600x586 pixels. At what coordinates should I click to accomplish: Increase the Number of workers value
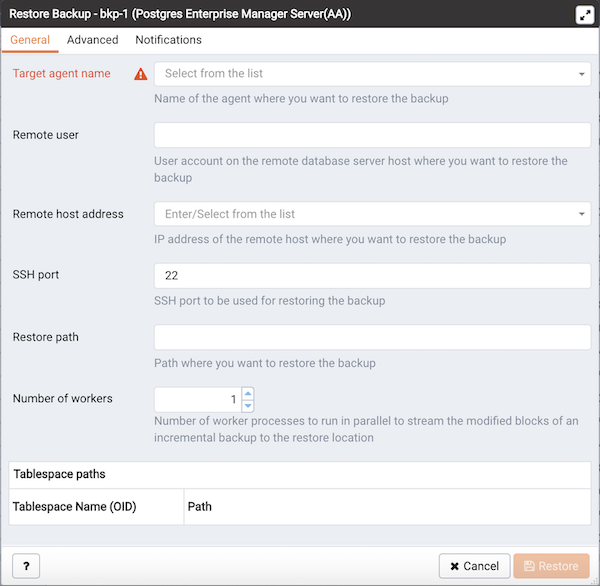248,393
